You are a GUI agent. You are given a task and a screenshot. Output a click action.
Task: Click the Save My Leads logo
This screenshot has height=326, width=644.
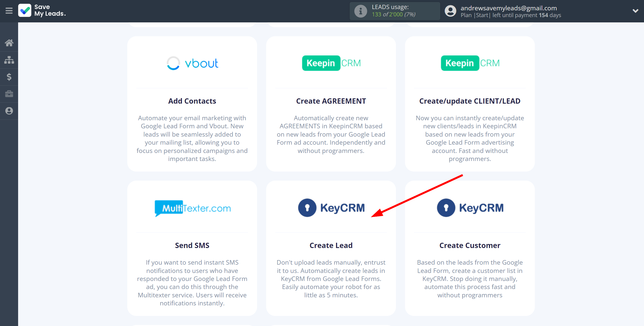pos(42,11)
